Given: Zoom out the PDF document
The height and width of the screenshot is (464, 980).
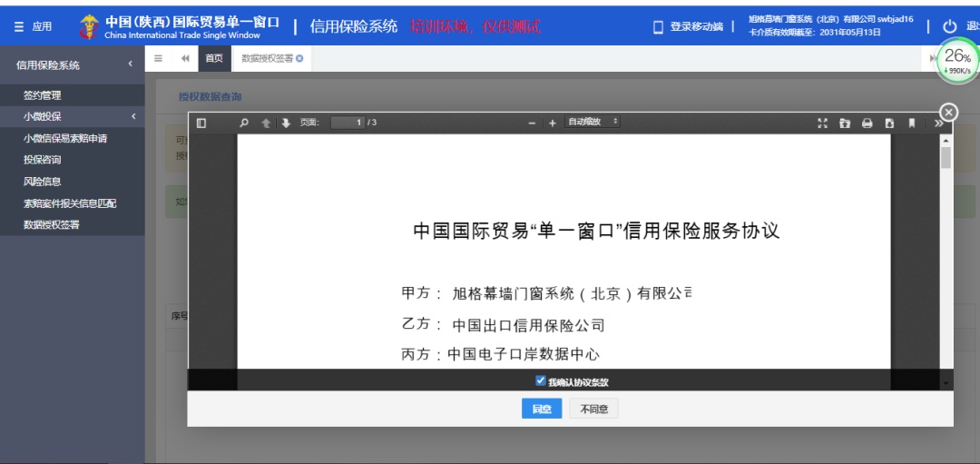Looking at the screenshot, I should [533, 123].
